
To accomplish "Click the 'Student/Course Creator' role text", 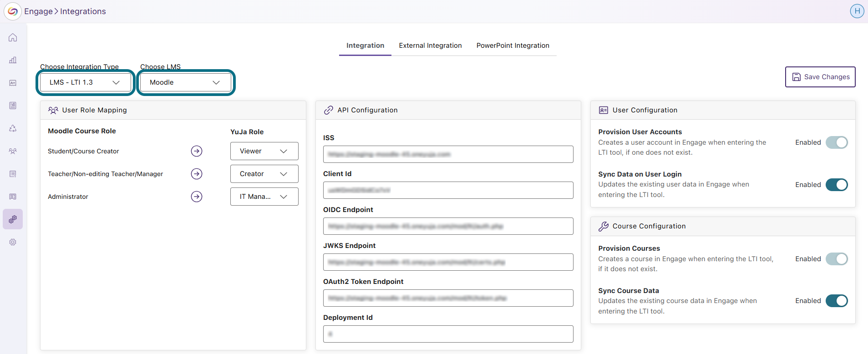I will click(x=83, y=151).
